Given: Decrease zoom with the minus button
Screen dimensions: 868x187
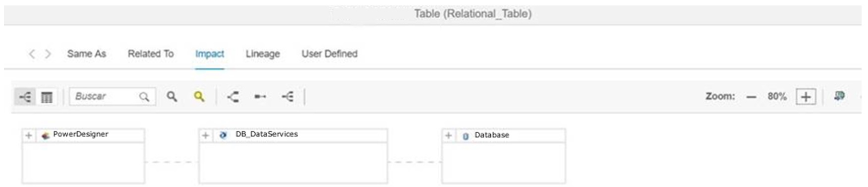Looking at the screenshot, I should [752, 97].
